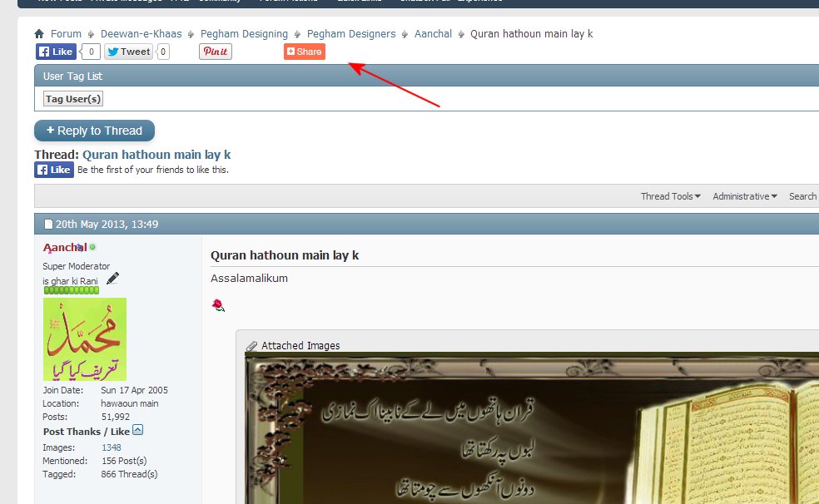Open Deewan-e-Khaas breadcrumb link
This screenshot has width=819, height=504.
click(141, 34)
